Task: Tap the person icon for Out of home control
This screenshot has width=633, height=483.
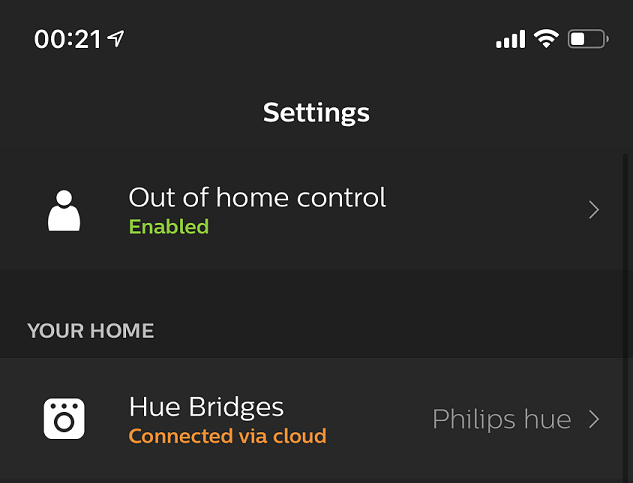Action: click(64, 209)
